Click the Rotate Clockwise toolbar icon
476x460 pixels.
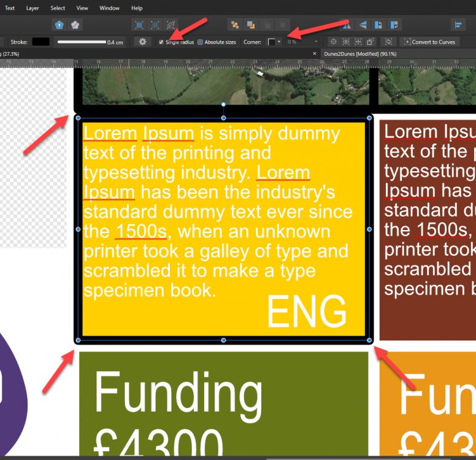click(x=393, y=25)
